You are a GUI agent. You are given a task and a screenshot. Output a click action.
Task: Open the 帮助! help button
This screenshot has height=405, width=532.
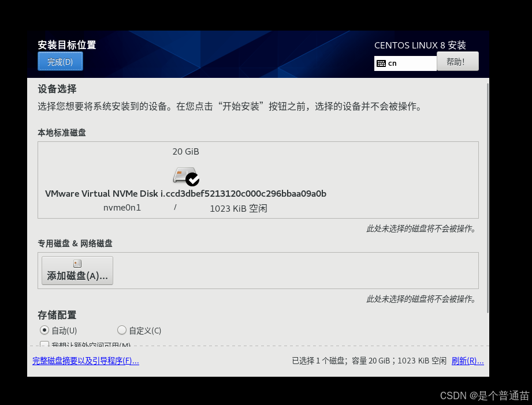457,62
